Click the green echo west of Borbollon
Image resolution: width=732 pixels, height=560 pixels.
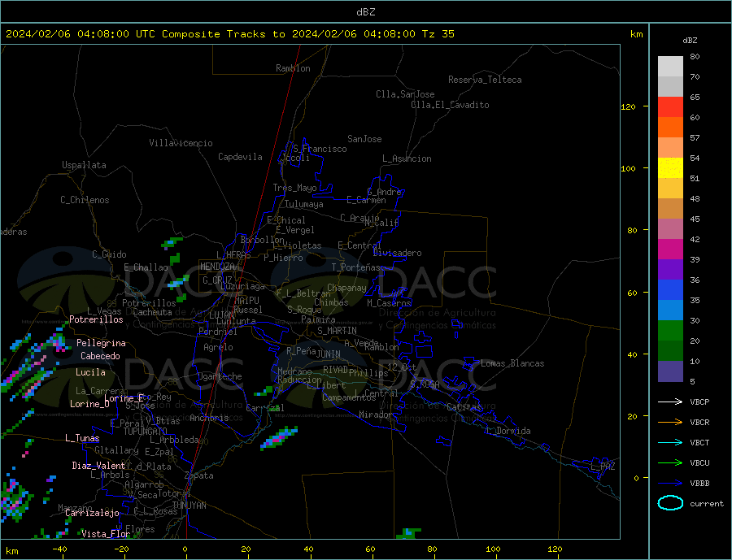click(x=172, y=243)
